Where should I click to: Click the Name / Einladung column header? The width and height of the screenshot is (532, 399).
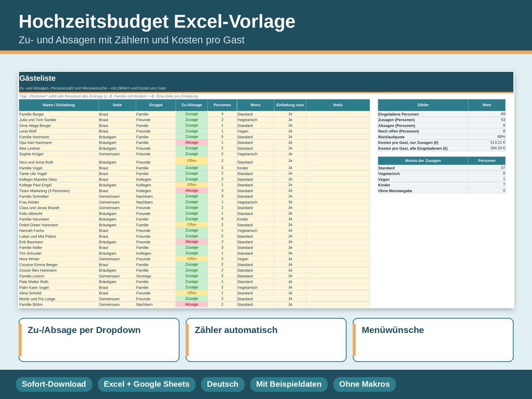point(59,105)
